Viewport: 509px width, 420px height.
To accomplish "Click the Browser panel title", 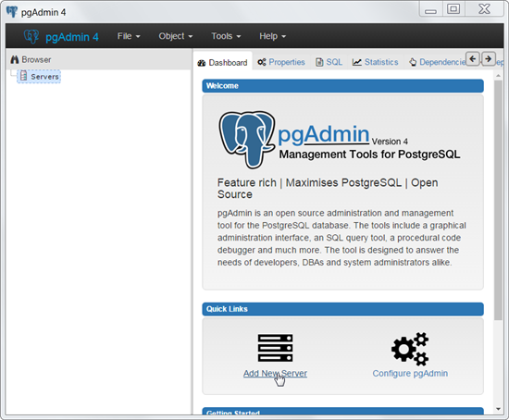I will pos(36,60).
